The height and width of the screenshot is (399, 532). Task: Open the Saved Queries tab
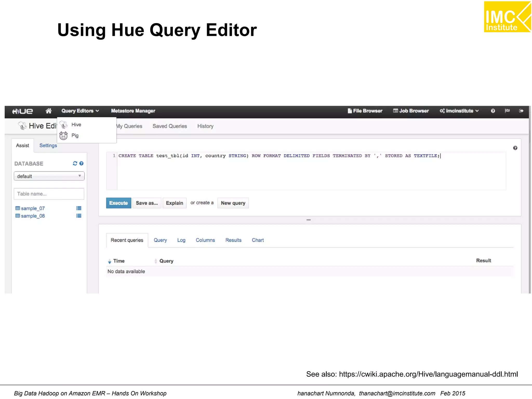(170, 126)
